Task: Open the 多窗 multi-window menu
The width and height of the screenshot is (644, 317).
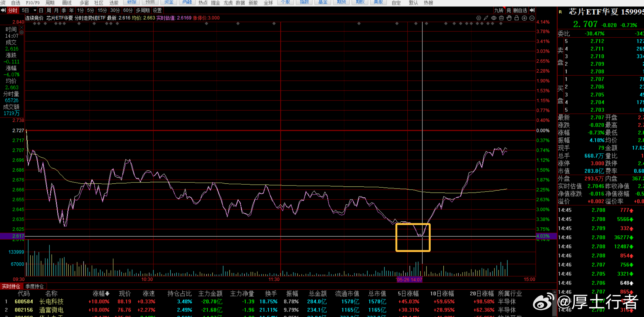Action: [84, 3]
